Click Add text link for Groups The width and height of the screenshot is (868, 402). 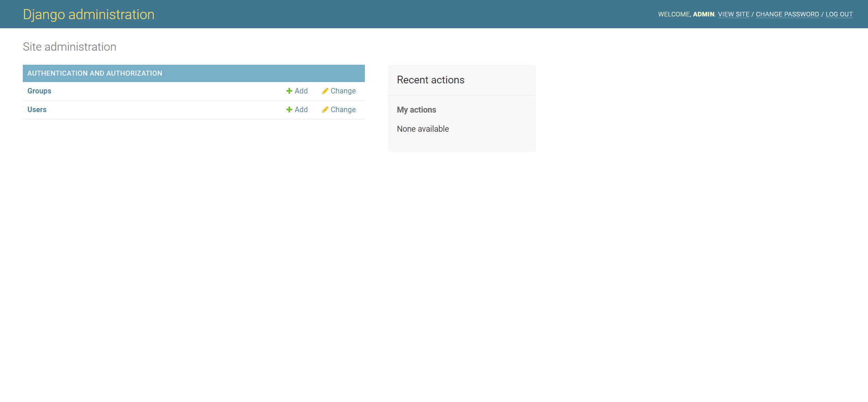pyautogui.click(x=301, y=91)
